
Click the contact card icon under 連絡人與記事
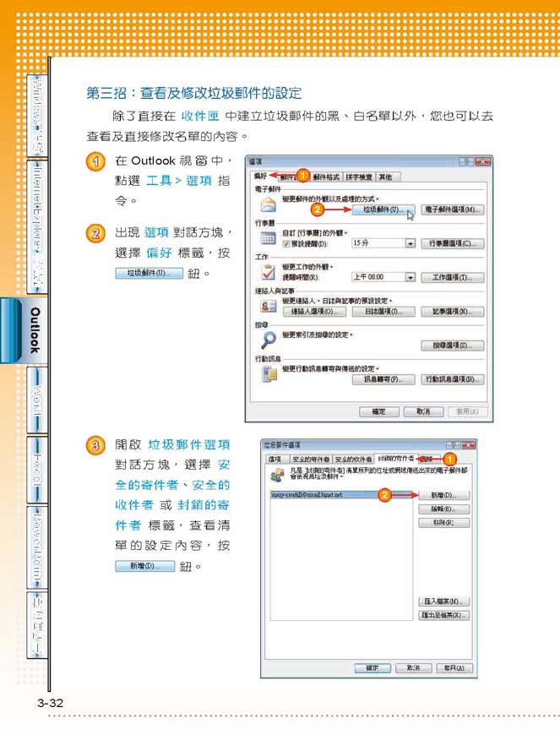tap(269, 306)
